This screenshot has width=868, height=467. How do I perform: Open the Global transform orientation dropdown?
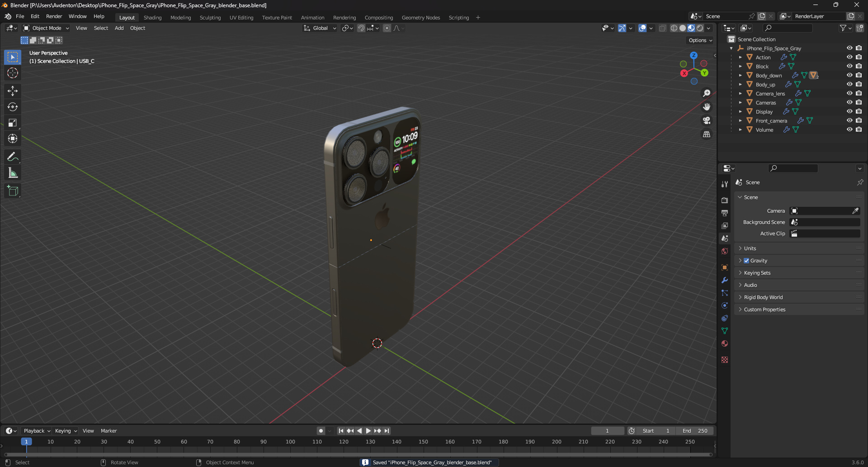point(320,28)
